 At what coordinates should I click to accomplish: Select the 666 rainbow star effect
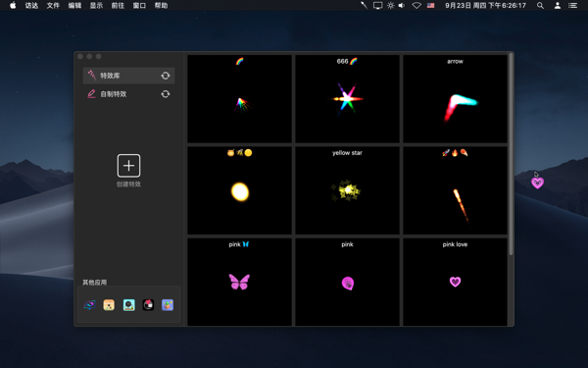(347, 99)
